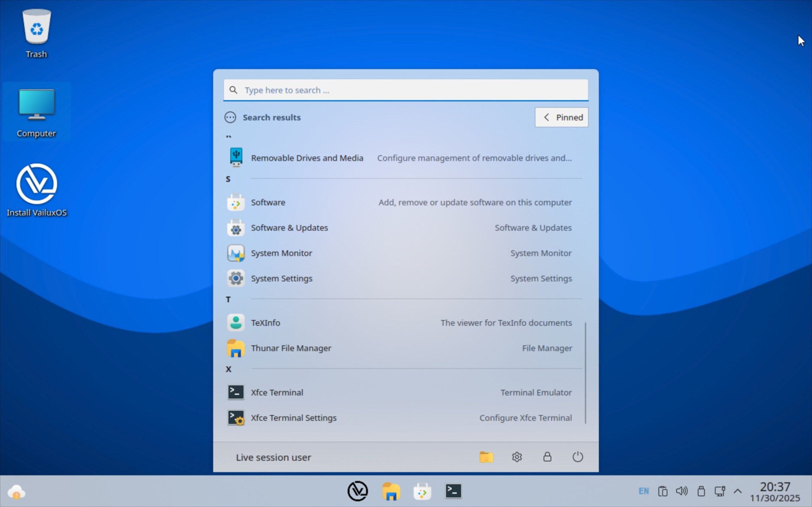Viewport: 812px width, 507px height.
Task: Open System Monitor entry
Action: point(281,253)
